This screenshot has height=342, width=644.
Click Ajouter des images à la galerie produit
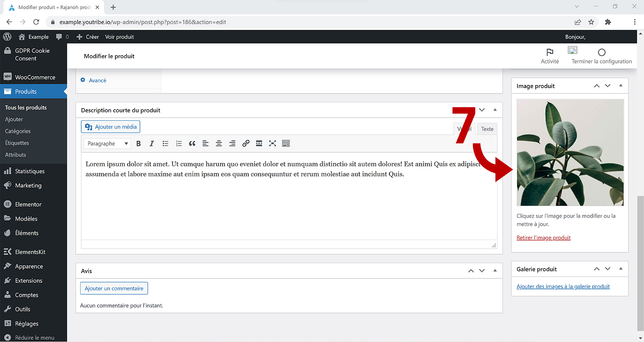tap(563, 286)
